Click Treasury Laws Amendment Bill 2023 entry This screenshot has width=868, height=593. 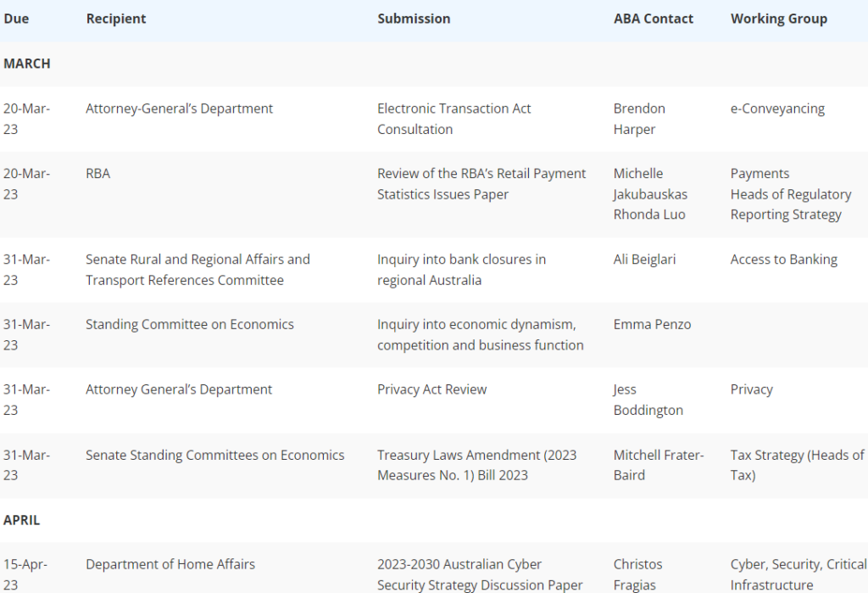[x=476, y=465]
